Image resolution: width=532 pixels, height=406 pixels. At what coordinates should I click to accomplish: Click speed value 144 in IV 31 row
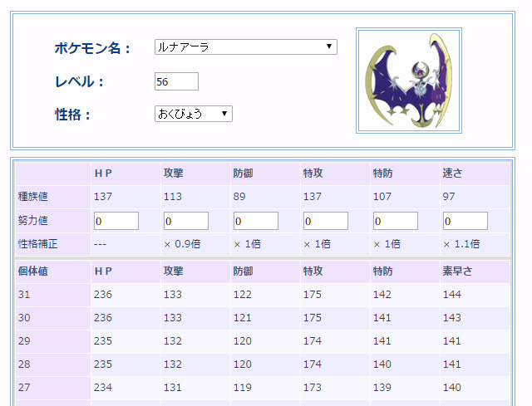[x=452, y=294]
